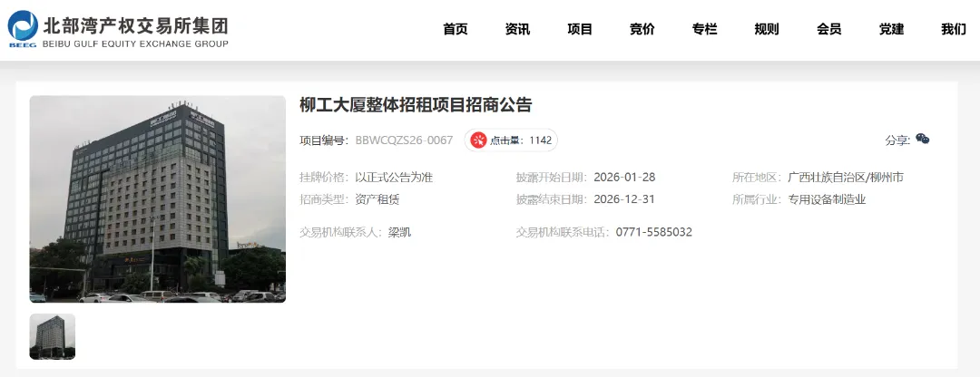
Task: Select the 规则 menu item
Action: (x=766, y=29)
